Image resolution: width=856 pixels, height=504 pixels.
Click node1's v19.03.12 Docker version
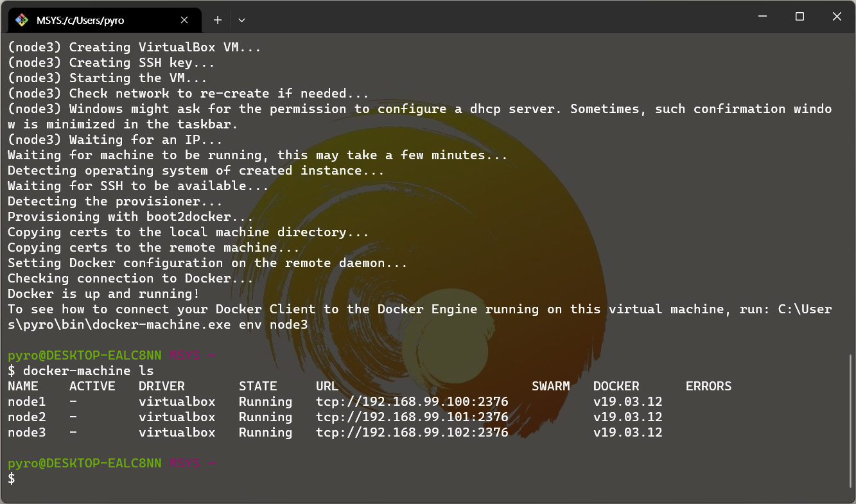click(628, 402)
